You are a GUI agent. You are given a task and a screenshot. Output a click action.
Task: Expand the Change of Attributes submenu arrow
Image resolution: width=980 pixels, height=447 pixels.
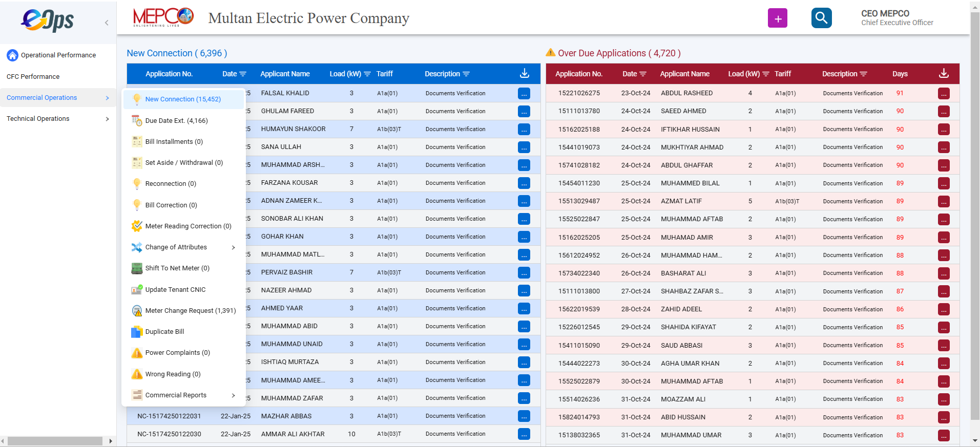coord(234,247)
